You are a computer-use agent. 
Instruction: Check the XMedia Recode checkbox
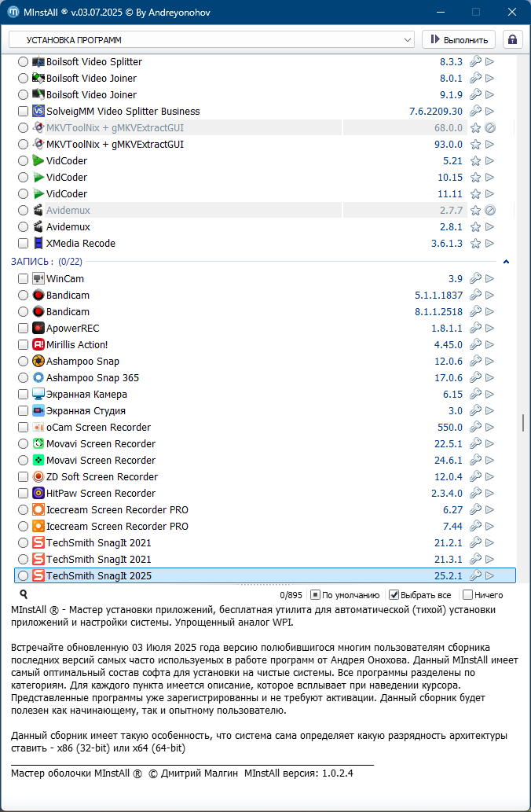[23, 244]
